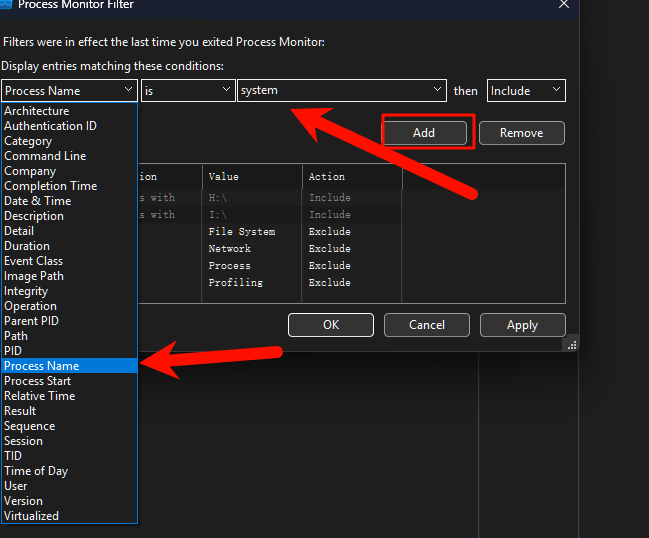The height and width of the screenshot is (538, 649).
Task: Pick Command Line from the dropdown list
Action: point(70,156)
